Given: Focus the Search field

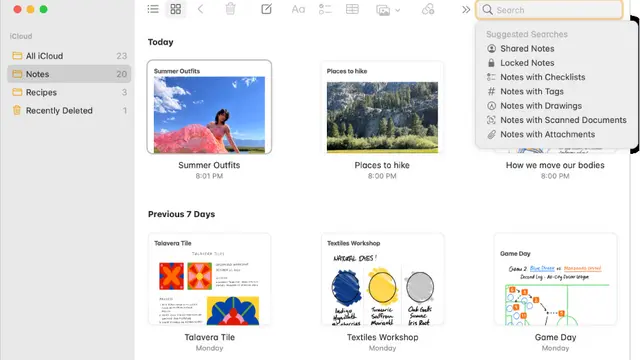Looking at the screenshot, I should coord(549,10).
